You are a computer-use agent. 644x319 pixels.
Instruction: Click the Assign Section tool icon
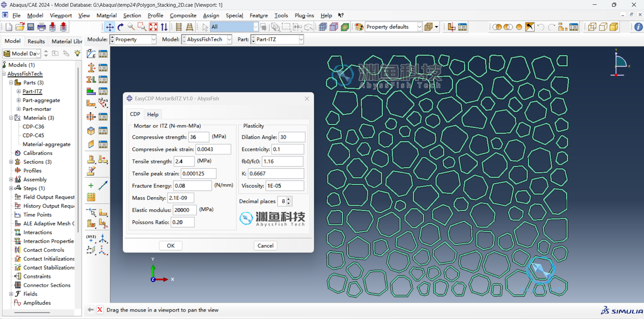coord(91,80)
